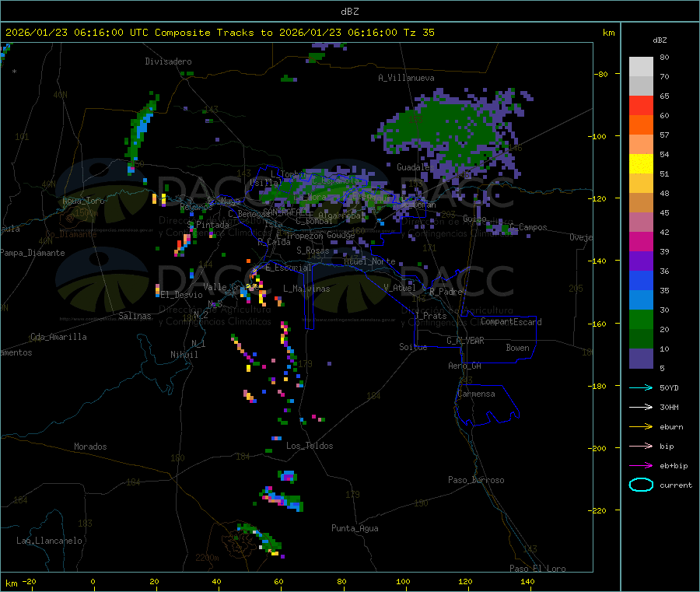Click the Pampa_Diamante map label
Screen dimensions: 700x592
tap(33, 253)
